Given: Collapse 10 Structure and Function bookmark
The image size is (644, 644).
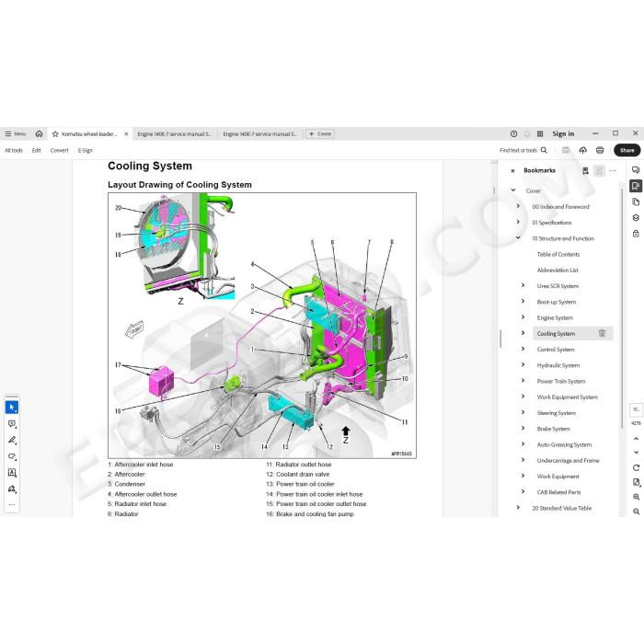Looking at the screenshot, I should click(x=518, y=237).
